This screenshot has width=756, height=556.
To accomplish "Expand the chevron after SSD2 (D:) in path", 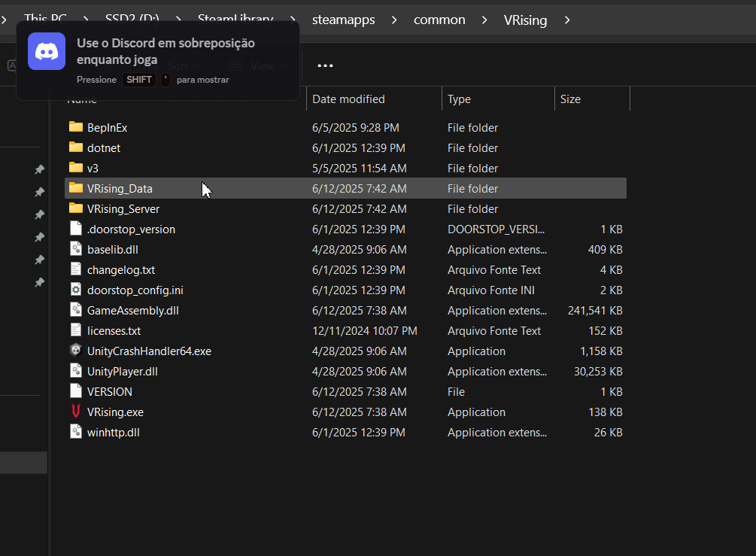I will [x=178, y=20].
